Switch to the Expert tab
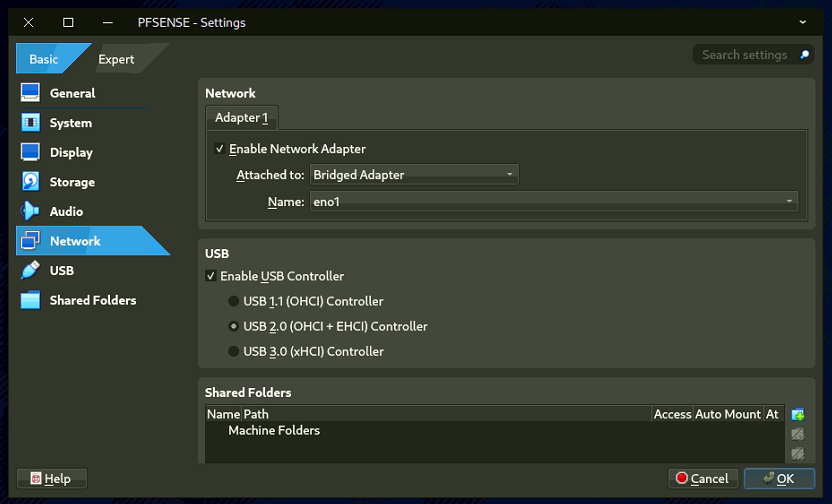The width and height of the screenshot is (832, 504). 116,59
